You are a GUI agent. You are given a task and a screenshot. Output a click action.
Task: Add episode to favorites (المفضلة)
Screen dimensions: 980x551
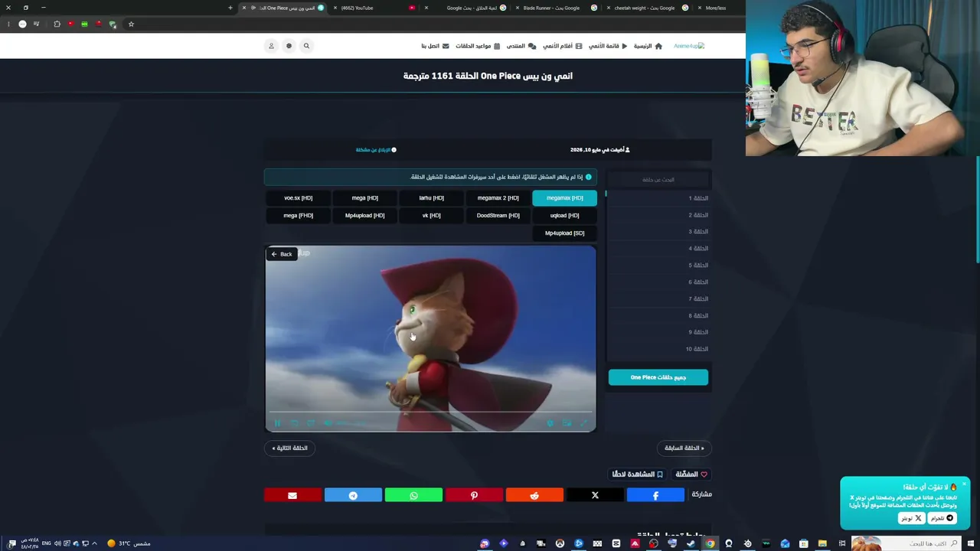691,474
